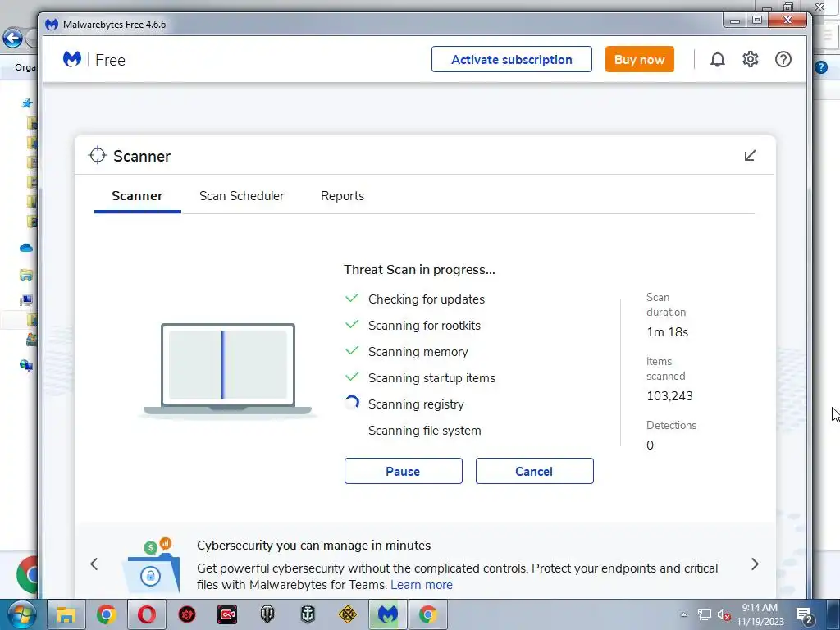Open File Explorer from the taskbar
The height and width of the screenshot is (630, 840).
[x=66, y=614]
